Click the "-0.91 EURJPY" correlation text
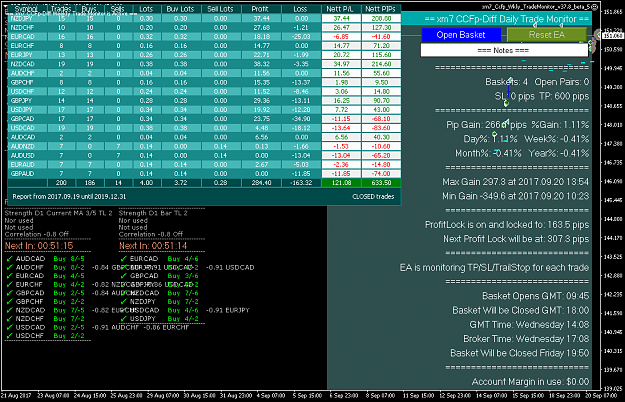 (228, 310)
